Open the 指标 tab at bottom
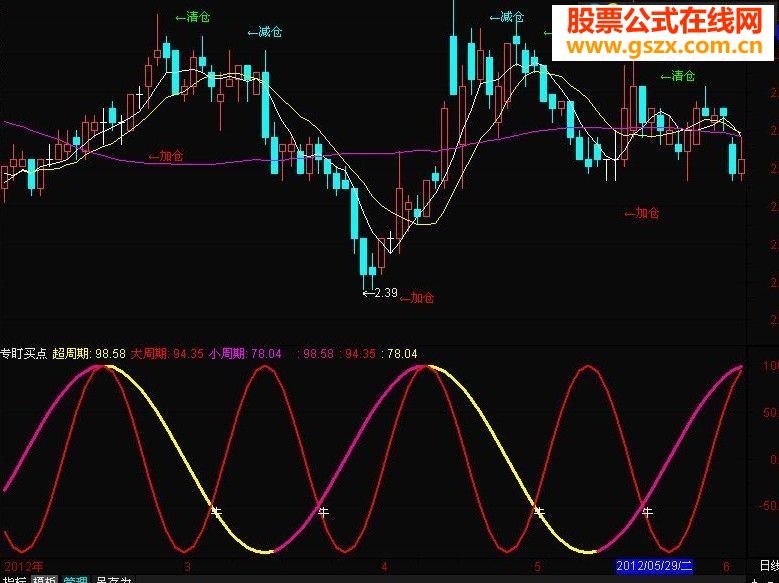 (13, 580)
